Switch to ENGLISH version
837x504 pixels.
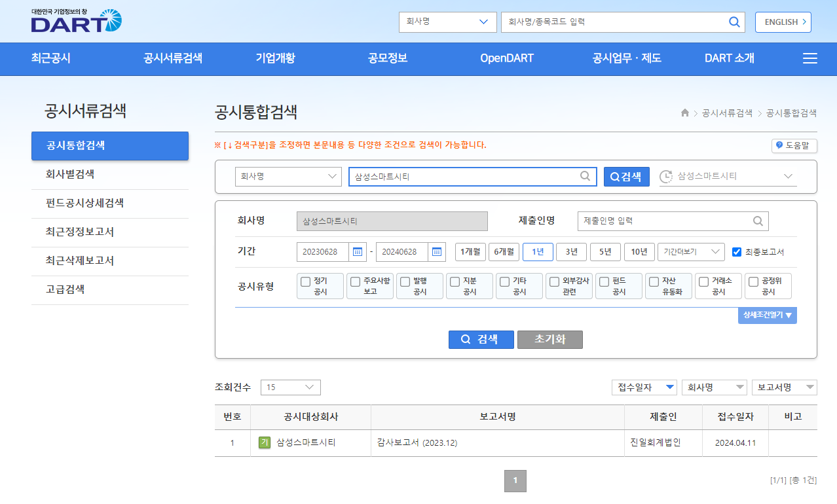click(783, 22)
